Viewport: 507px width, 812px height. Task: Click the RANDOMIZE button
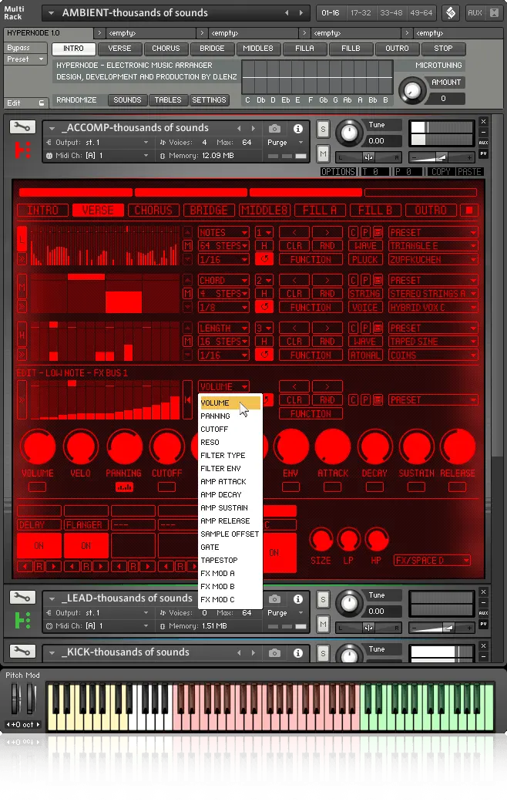[x=76, y=100]
